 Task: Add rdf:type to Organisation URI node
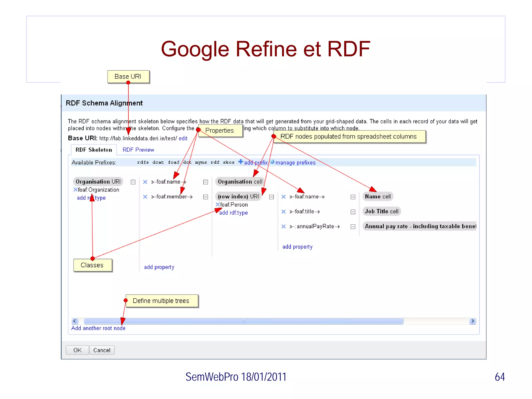pyautogui.click(x=91, y=198)
